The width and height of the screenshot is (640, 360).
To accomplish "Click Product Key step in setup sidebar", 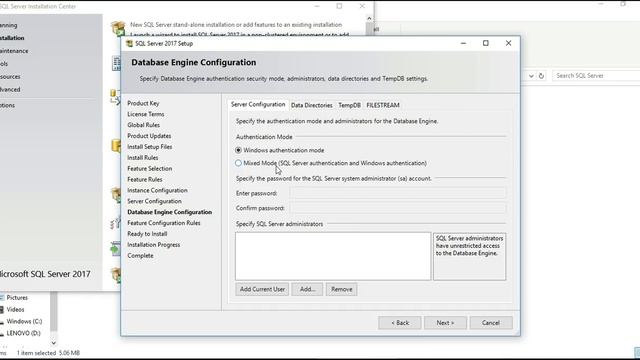I will click(143, 103).
